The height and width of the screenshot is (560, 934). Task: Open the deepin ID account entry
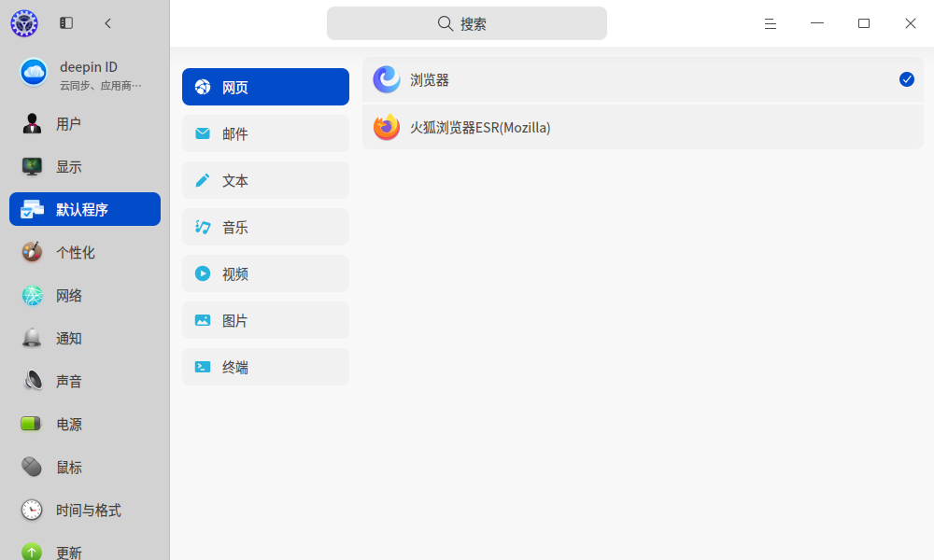pyautogui.click(x=85, y=74)
